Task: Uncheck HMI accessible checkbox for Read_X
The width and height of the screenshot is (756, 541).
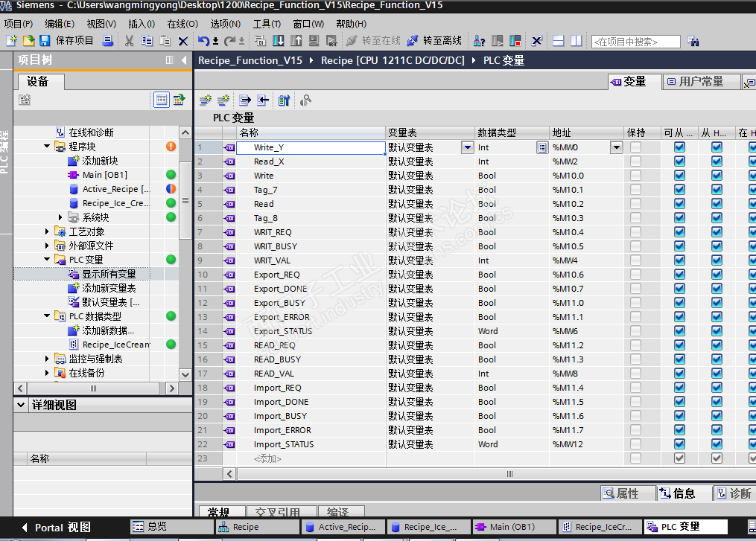Action: pos(679,161)
